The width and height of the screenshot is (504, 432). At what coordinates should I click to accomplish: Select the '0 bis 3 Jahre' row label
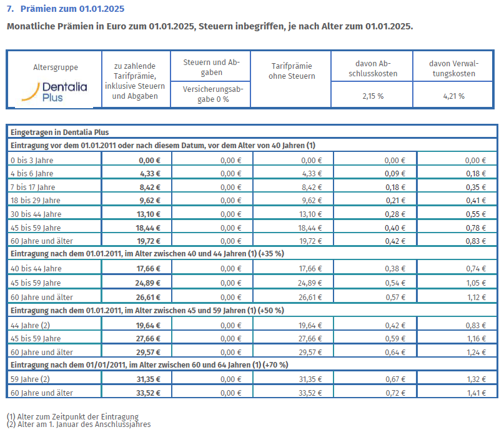pyautogui.click(x=32, y=160)
